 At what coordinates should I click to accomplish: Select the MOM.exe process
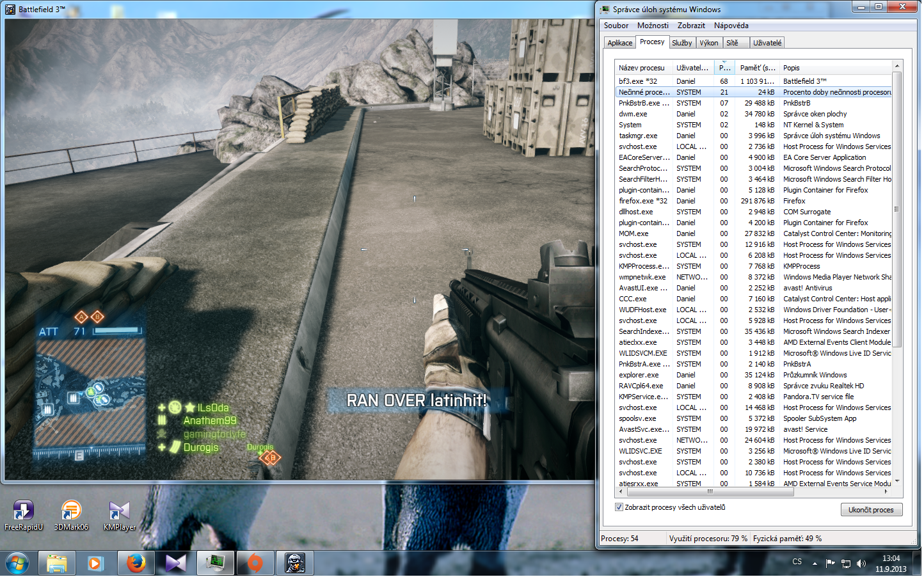click(x=753, y=233)
